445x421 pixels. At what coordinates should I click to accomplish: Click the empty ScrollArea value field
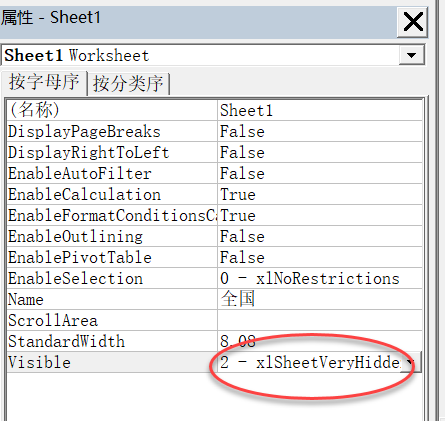pyautogui.click(x=320, y=320)
